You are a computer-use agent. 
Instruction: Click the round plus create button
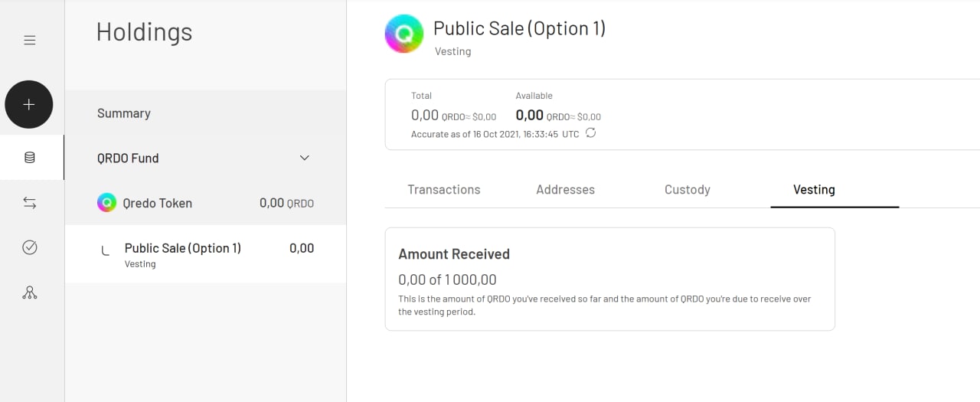point(29,104)
